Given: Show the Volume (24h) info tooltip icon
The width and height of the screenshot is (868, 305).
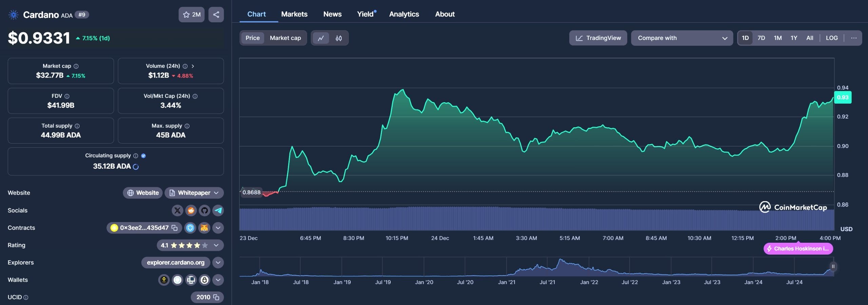Looking at the screenshot, I should [185, 66].
